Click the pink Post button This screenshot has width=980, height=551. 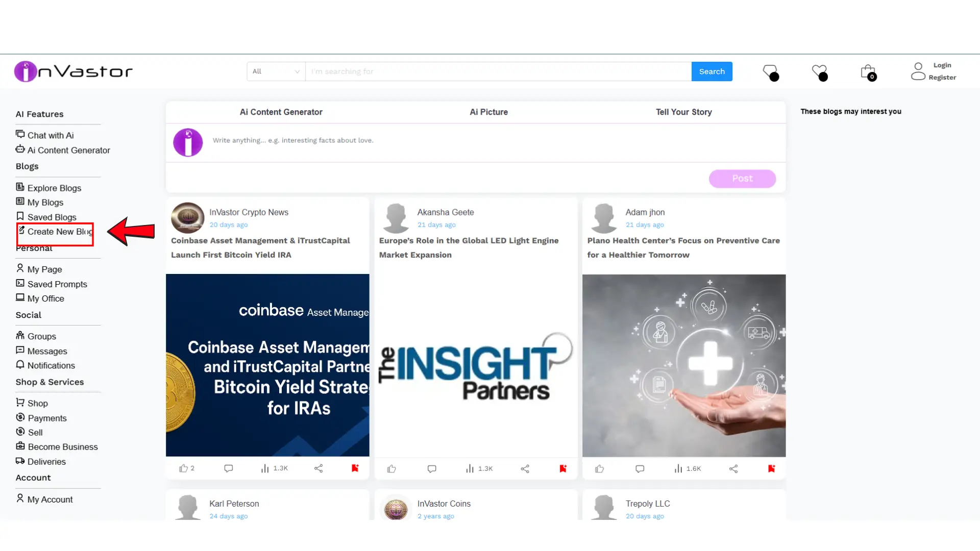742,179
